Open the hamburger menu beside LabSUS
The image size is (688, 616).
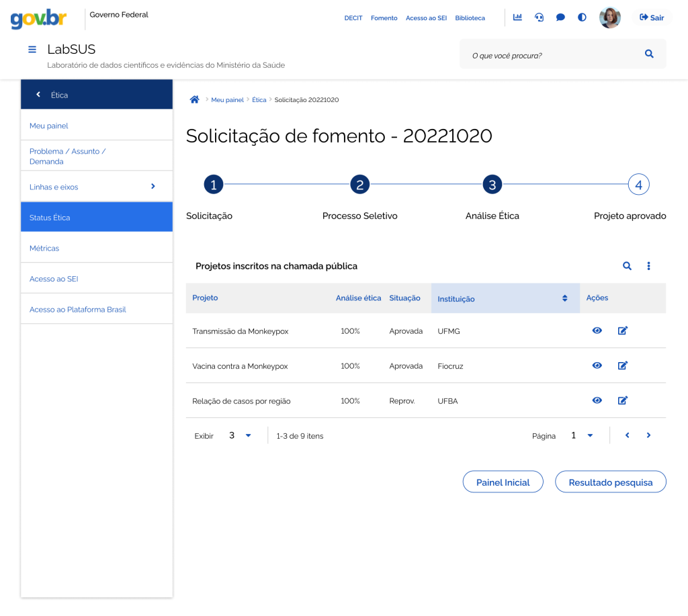point(32,50)
